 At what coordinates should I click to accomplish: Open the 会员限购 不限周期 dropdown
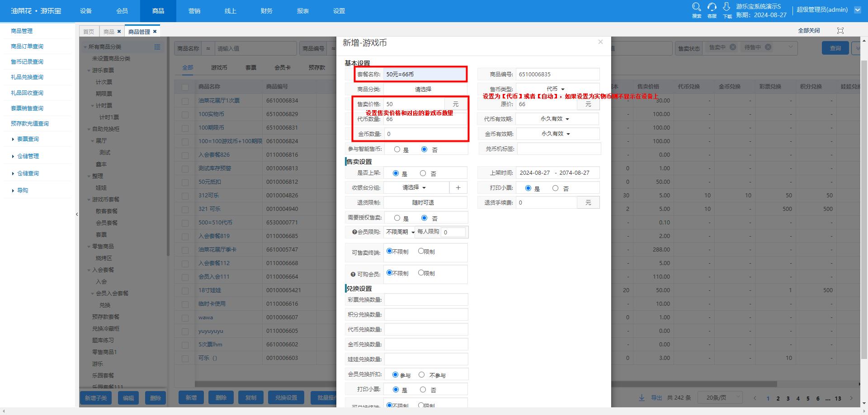(x=400, y=232)
